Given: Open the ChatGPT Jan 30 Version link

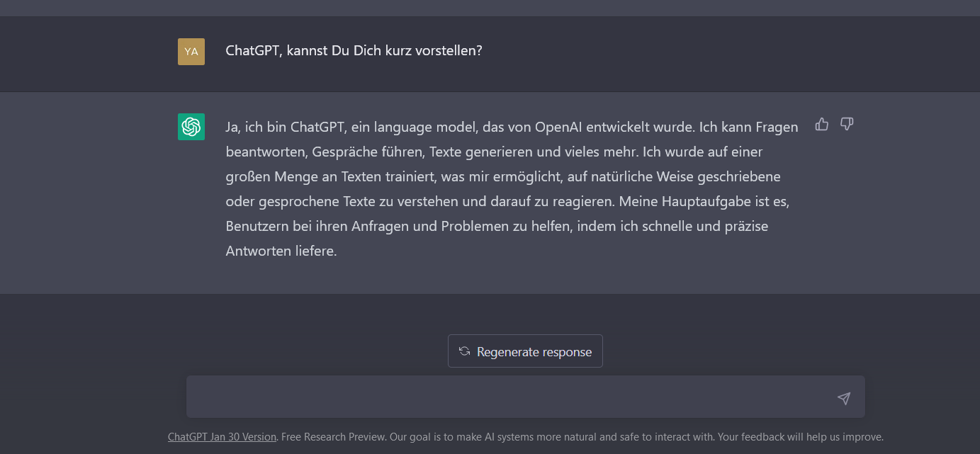Looking at the screenshot, I should (x=222, y=437).
